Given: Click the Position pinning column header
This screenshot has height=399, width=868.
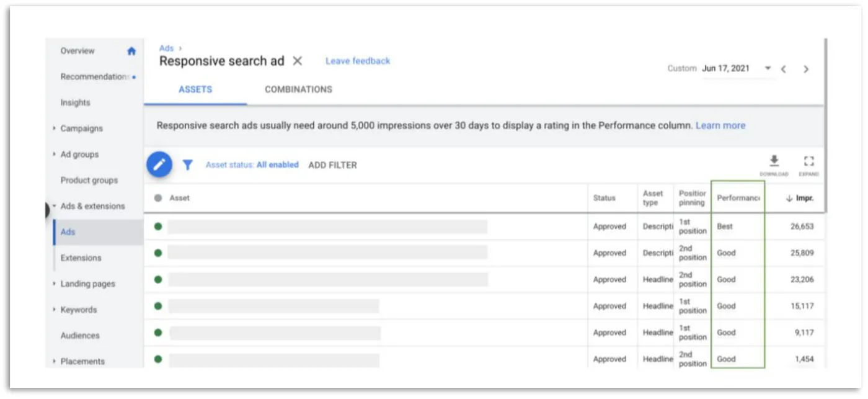Looking at the screenshot, I should 693,198.
